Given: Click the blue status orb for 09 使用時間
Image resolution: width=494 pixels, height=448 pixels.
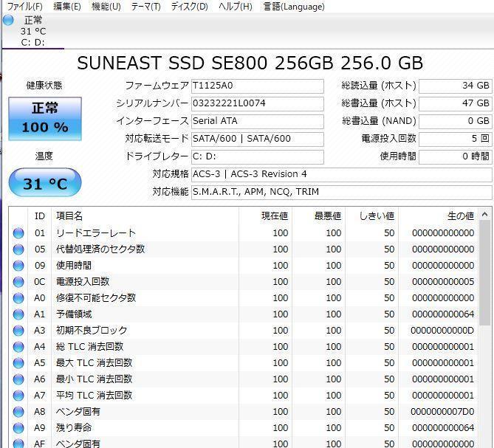Looking at the screenshot, I should tap(18, 266).
